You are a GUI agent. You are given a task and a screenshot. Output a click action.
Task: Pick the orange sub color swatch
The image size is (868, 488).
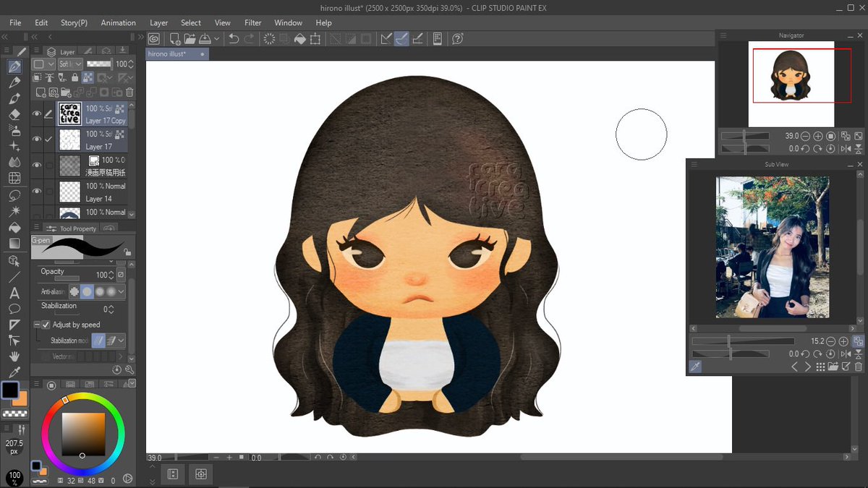20,399
